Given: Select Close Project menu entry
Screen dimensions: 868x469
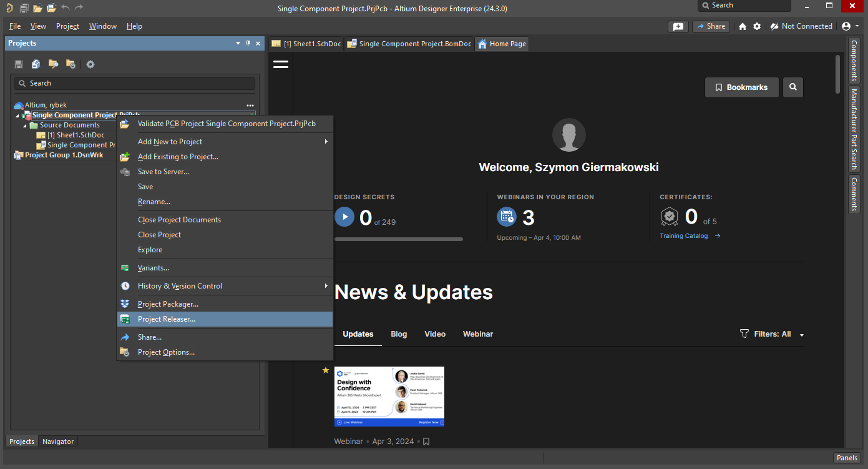Looking at the screenshot, I should pyautogui.click(x=225, y=235).
